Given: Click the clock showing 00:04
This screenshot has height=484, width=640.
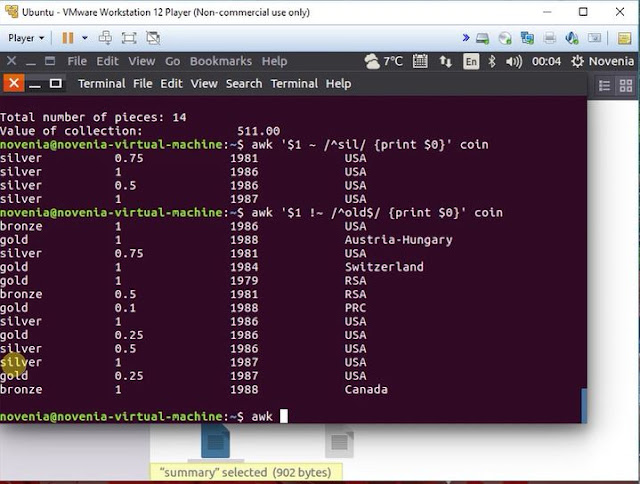Looking at the screenshot, I should pyautogui.click(x=546, y=62).
